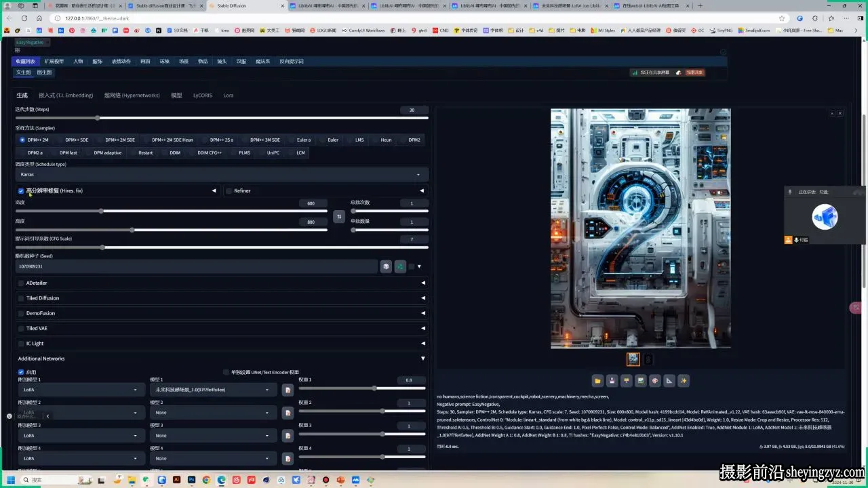Close the image preview with its X icon
The width and height of the screenshot is (868, 488).
coord(840,113)
